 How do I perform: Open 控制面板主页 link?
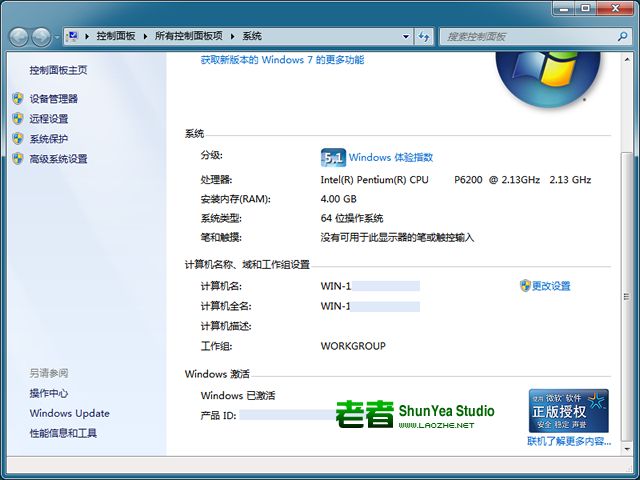pos(58,70)
